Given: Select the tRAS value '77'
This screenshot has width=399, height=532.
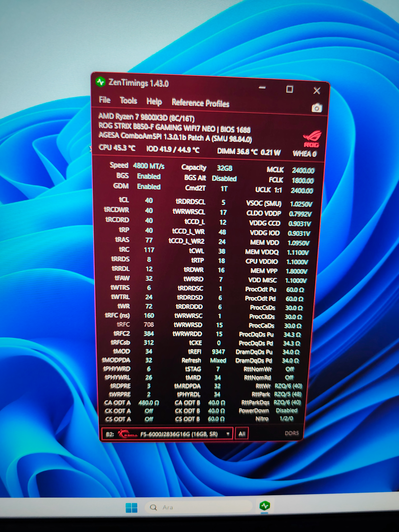Looking at the screenshot, I should point(149,240).
